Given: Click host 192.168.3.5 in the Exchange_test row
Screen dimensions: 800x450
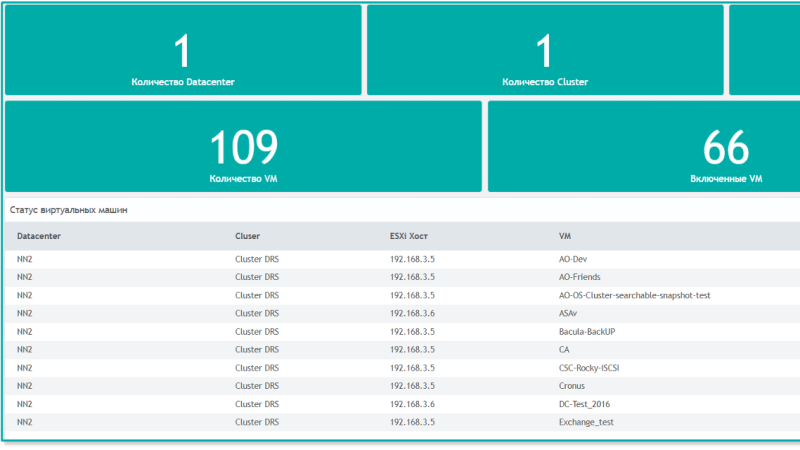Looking at the screenshot, I should pos(412,422).
